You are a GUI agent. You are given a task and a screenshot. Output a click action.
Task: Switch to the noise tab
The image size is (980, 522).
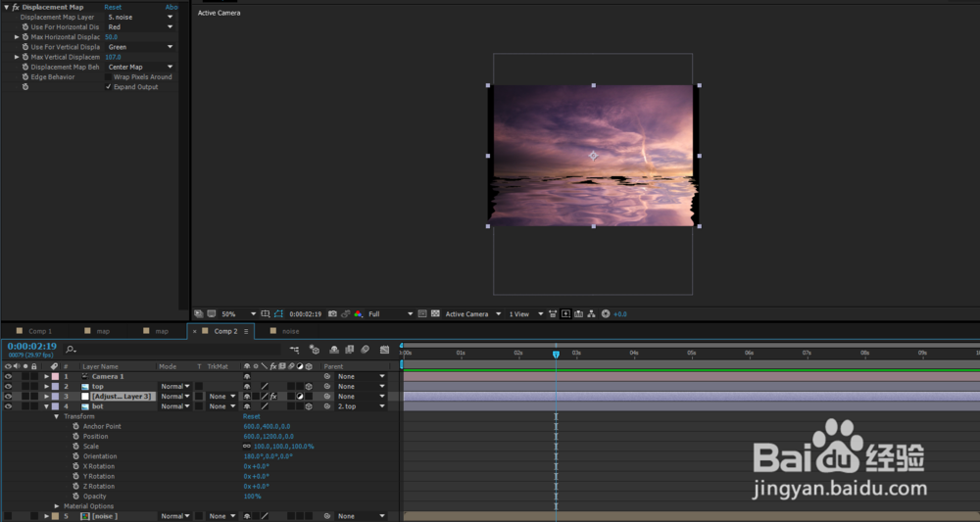(x=291, y=331)
